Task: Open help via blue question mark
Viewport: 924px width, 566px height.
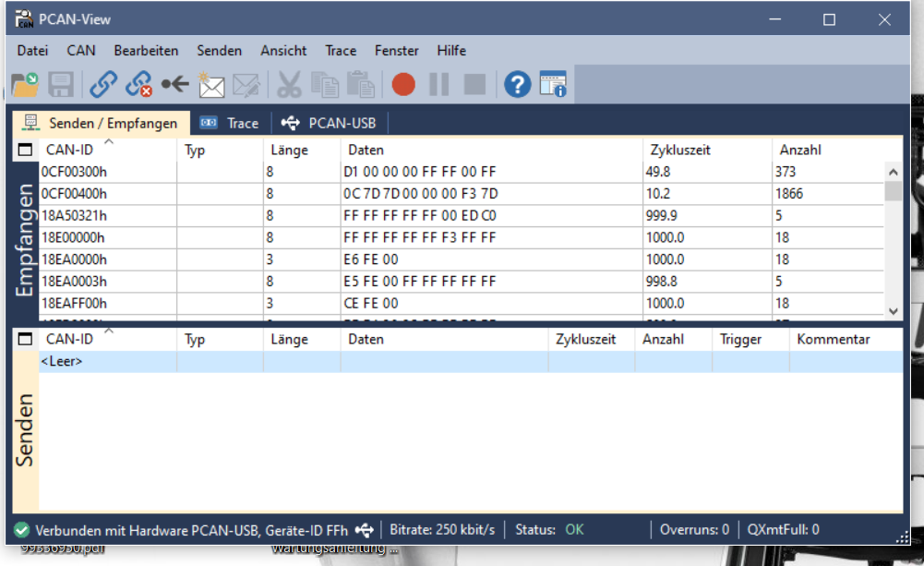Action: click(x=518, y=84)
